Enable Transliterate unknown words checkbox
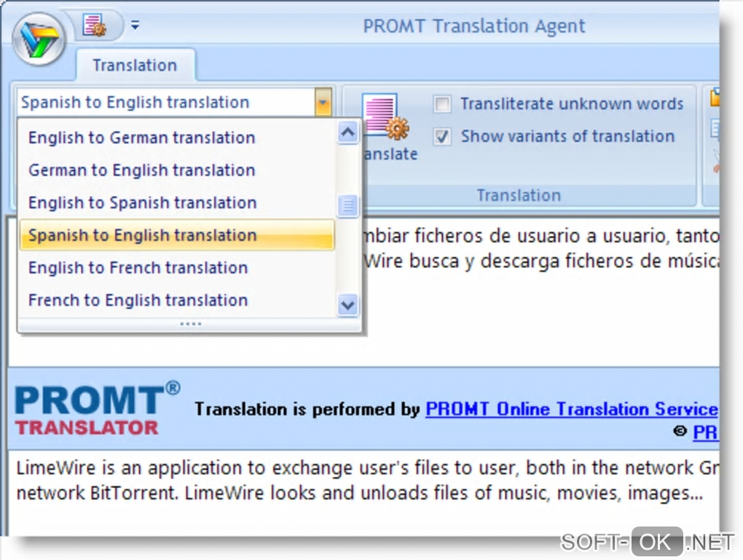This screenshot has width=743, height=560. tap(443, 103)
